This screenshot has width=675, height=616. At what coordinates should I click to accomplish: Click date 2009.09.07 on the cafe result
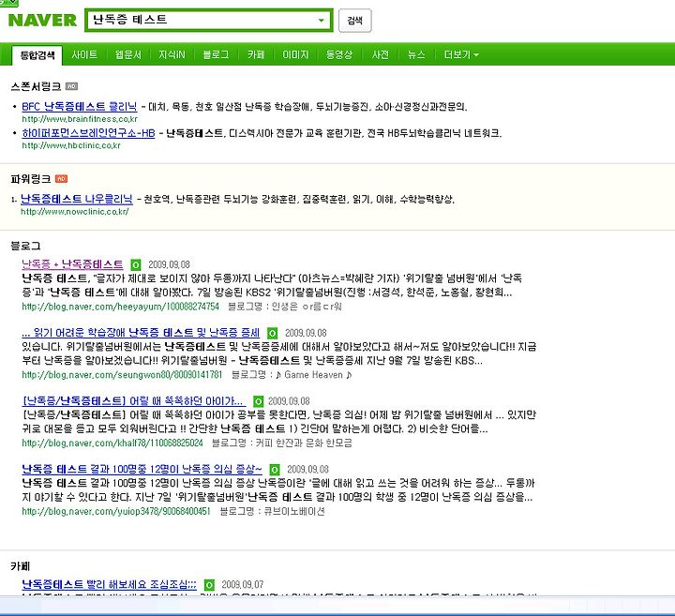coord(243,584)
